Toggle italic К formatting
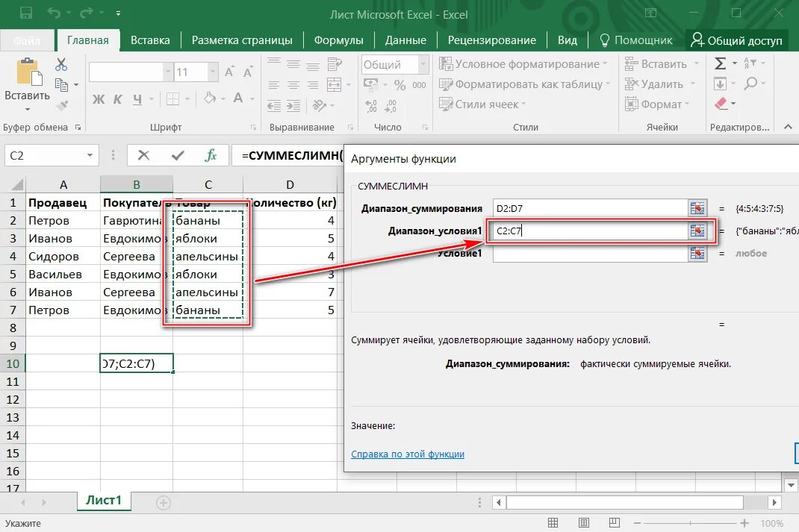 coord(118,98)
